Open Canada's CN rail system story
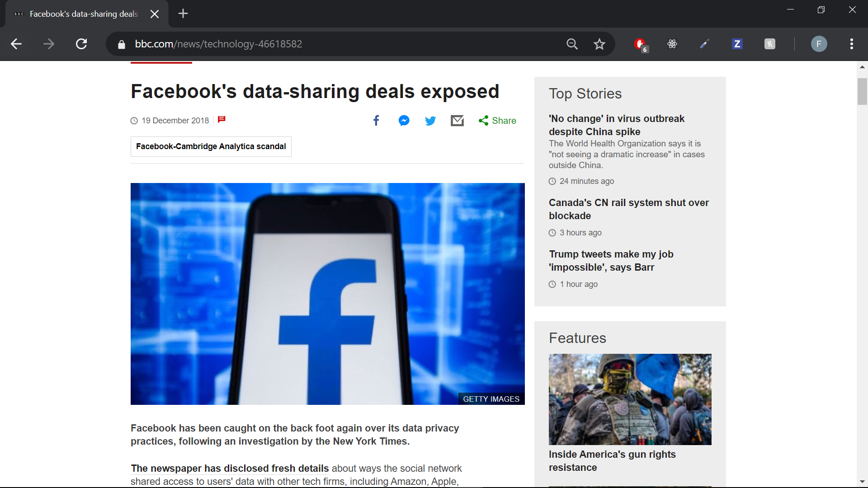 628,209
